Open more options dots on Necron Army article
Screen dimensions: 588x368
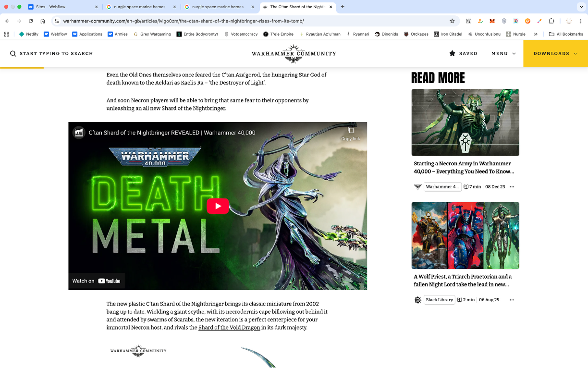point(512,187)
